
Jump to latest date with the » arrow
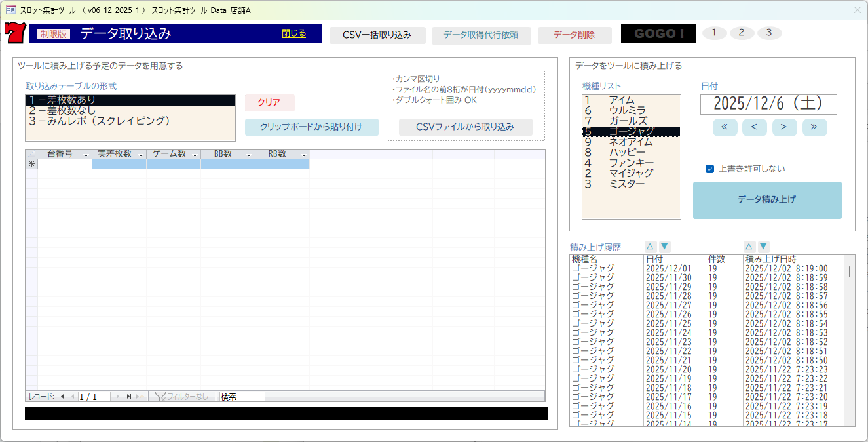click(814, 127)
